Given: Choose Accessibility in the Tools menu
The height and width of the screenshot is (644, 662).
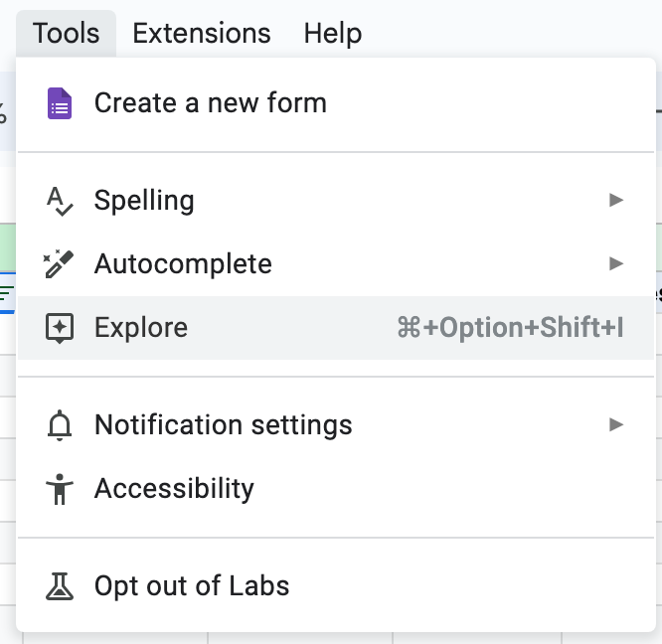Looking at the screenshot, I should click(174, 489).
